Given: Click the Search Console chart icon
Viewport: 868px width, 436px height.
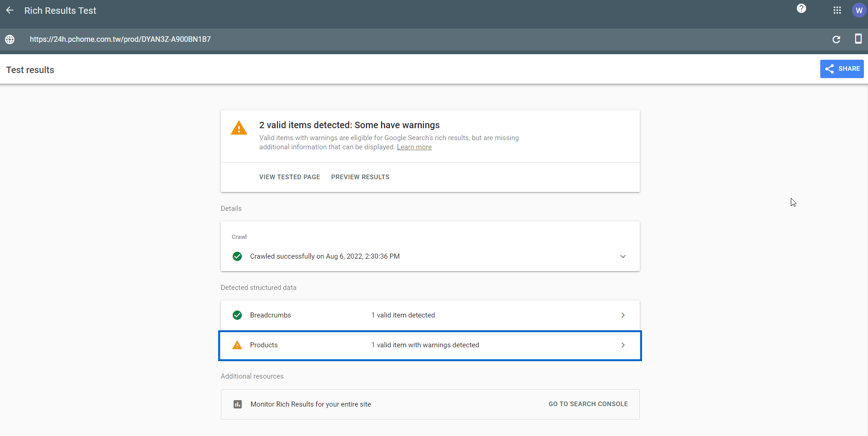Looking at the screenshot, I should (237, 404).
